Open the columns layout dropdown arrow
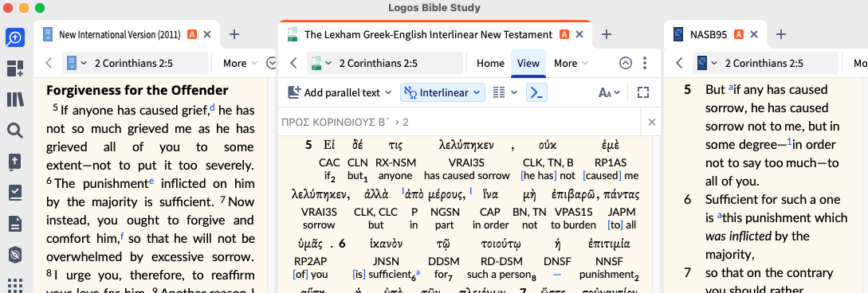Image resolution: width=868 pixels, height=293 pixels. (x=514, y=92)
